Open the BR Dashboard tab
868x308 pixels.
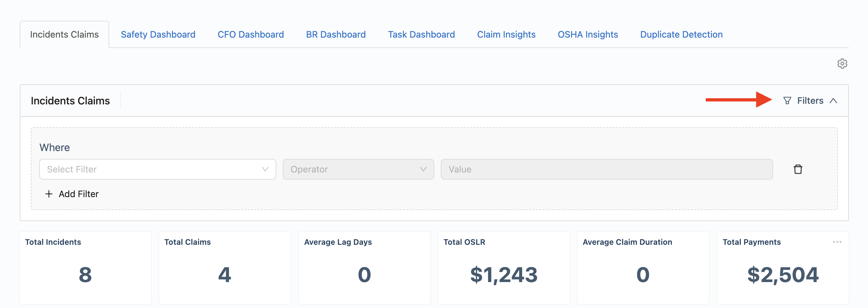pos(336,34)
